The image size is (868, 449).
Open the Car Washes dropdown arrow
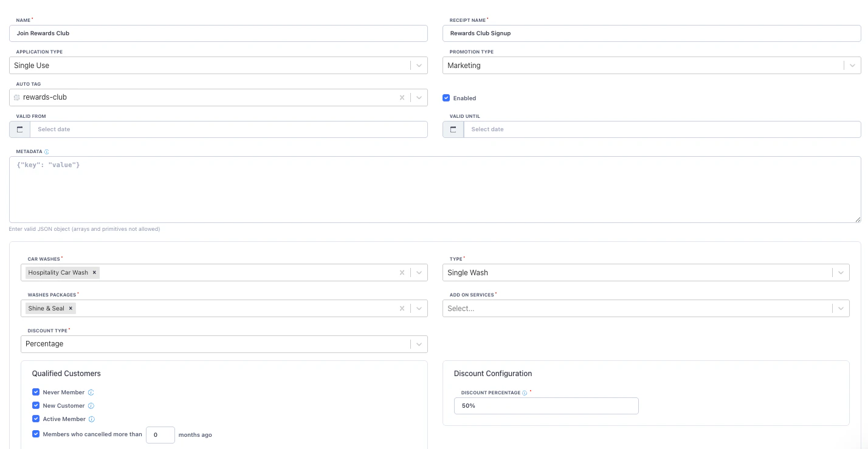click(419, 273)
